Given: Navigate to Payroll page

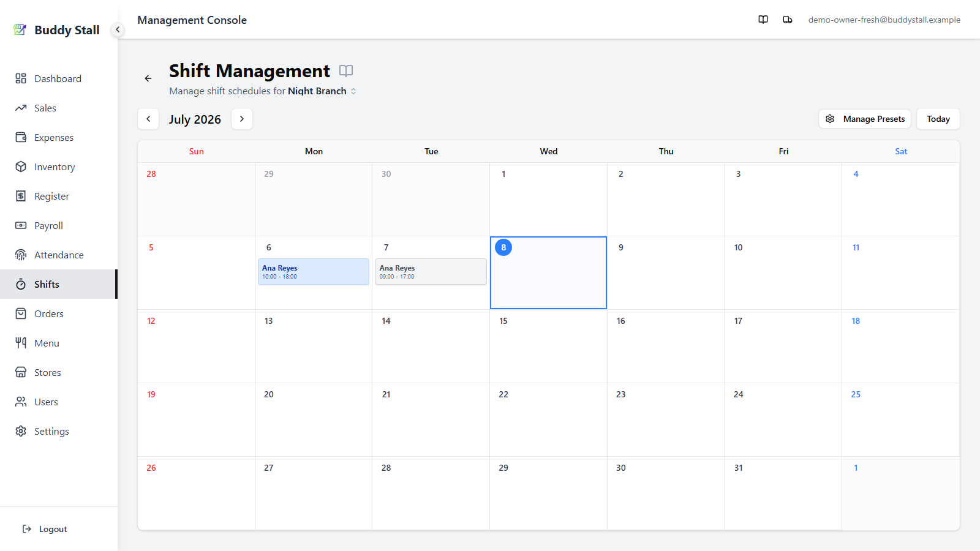Looking at the screenshot, I should tap(59, 225).
